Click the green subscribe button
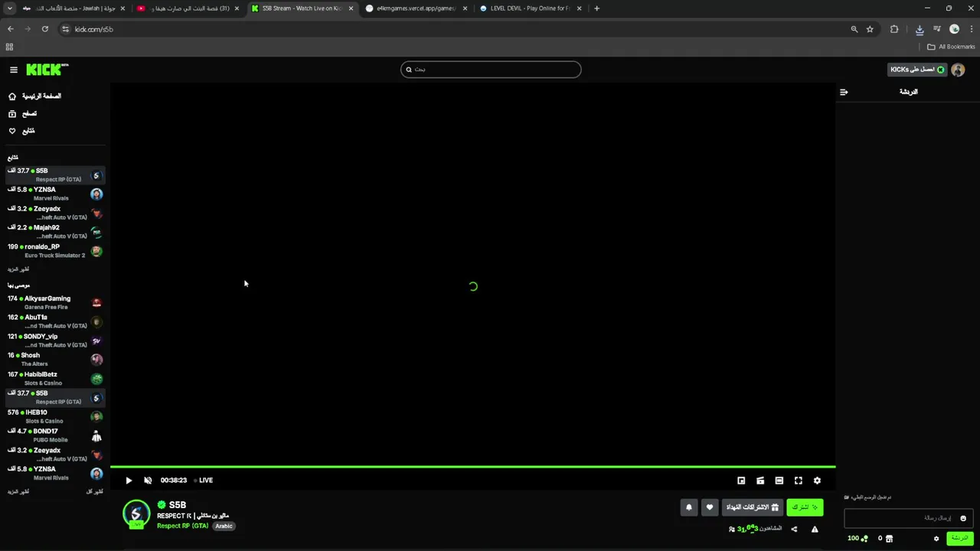The height and width of the screenshot is (551, 980). pos(805,507)
